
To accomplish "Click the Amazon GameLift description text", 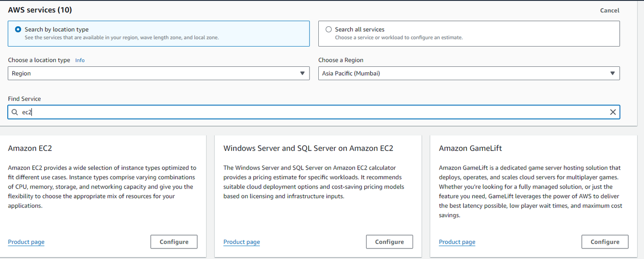I will (530, 191).
